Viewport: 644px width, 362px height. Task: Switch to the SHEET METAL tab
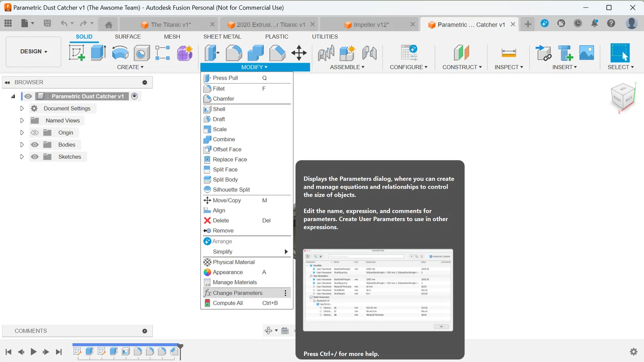coord(222,37)
